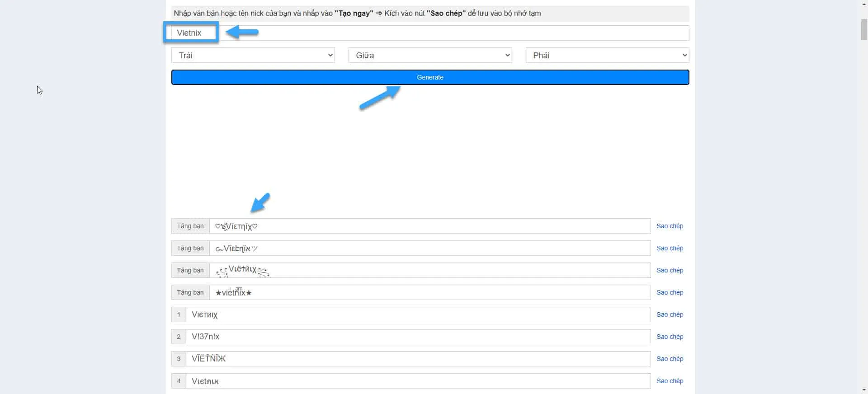Click Sao chép for result number 1

(670, 314)
